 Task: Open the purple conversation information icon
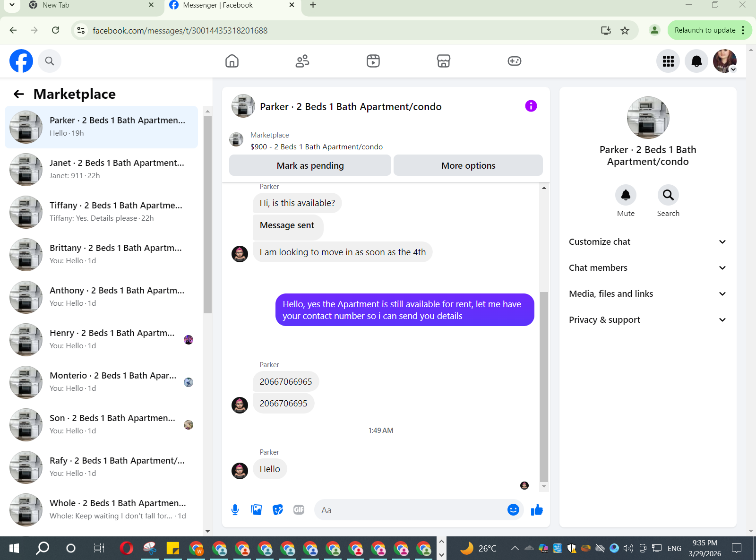[x=531, y=106]
